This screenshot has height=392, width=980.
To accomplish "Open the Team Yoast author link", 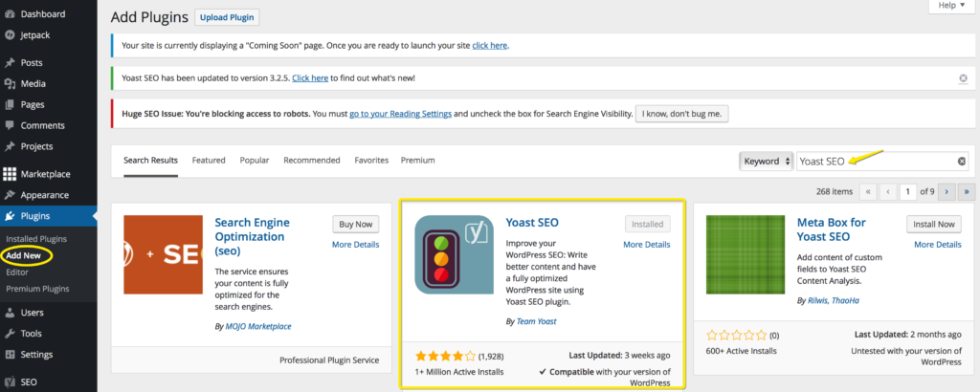I will pyautogui.click(x=536, y=321).
